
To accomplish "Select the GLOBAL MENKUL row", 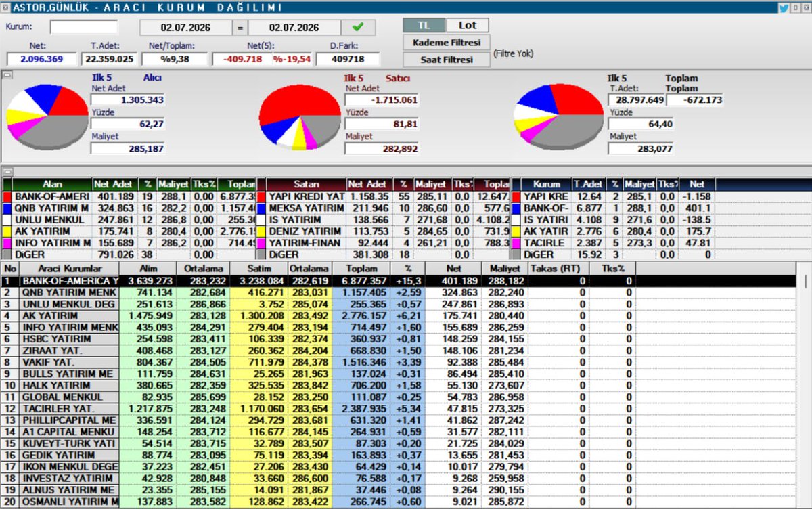I will 399,397.
